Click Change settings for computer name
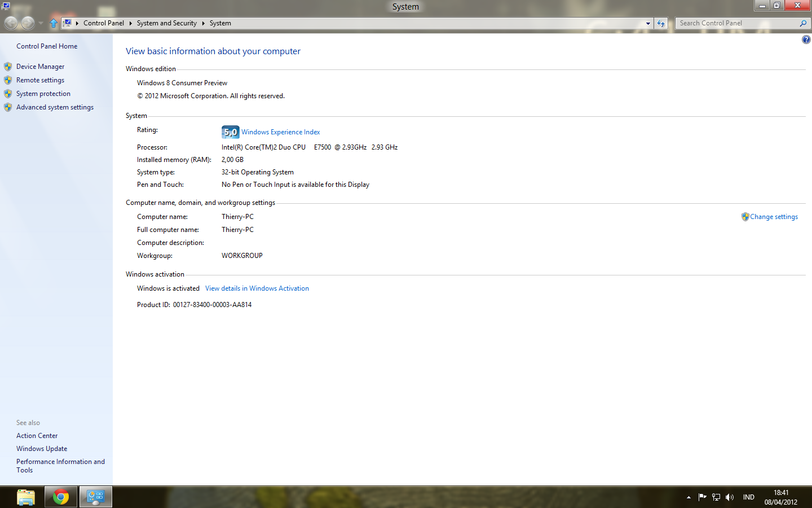 tap(774, 217)
